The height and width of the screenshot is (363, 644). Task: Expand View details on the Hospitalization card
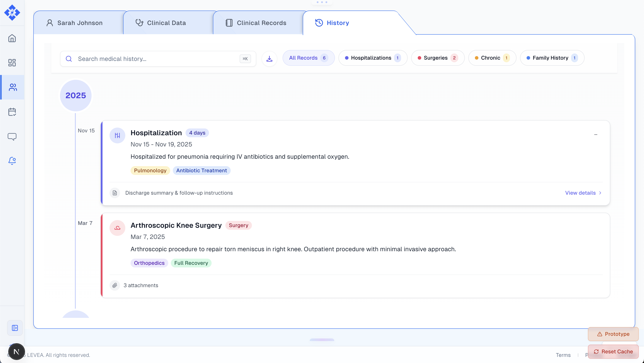tap(583, 193)
